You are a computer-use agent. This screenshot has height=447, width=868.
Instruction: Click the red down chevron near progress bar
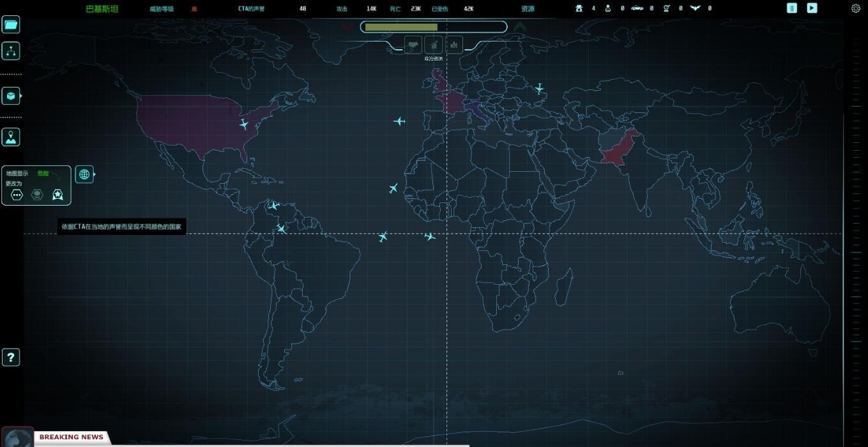pos(347,27)
